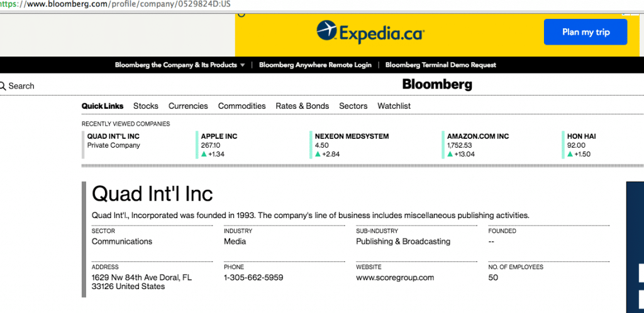Image resolution: width=644 pixels, height=313 pixels.
Task: Click Bloomberg Terminal Demo Request link
Action: (x=441, y=65)
